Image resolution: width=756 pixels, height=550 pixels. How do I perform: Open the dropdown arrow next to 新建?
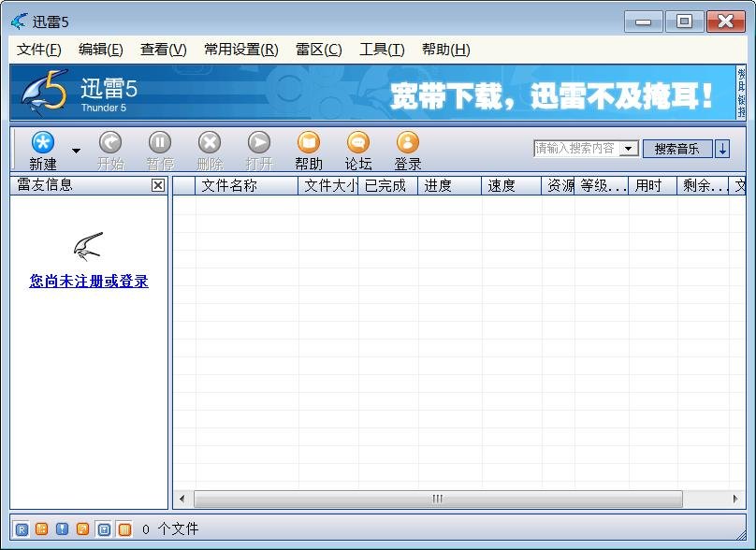76,151
